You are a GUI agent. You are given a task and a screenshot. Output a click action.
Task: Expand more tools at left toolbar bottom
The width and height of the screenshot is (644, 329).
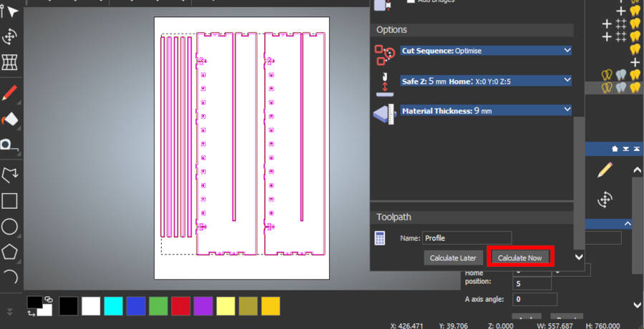[9, 311]
